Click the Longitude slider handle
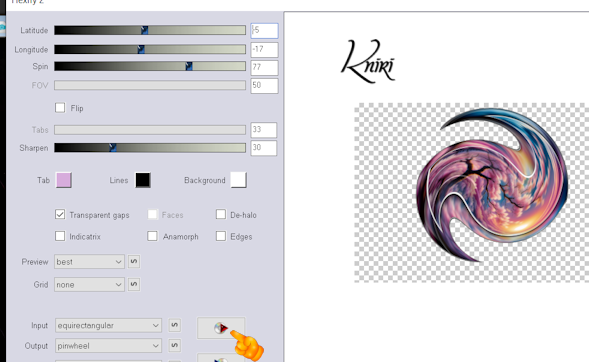The image size is (589, 362). pyautogui.click(x=141, y=49)
